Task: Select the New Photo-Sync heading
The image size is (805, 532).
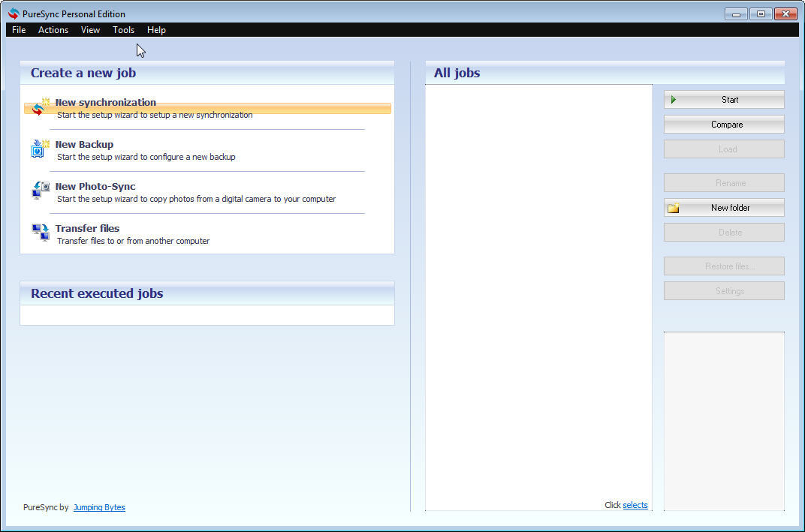Action: [95, 186]
